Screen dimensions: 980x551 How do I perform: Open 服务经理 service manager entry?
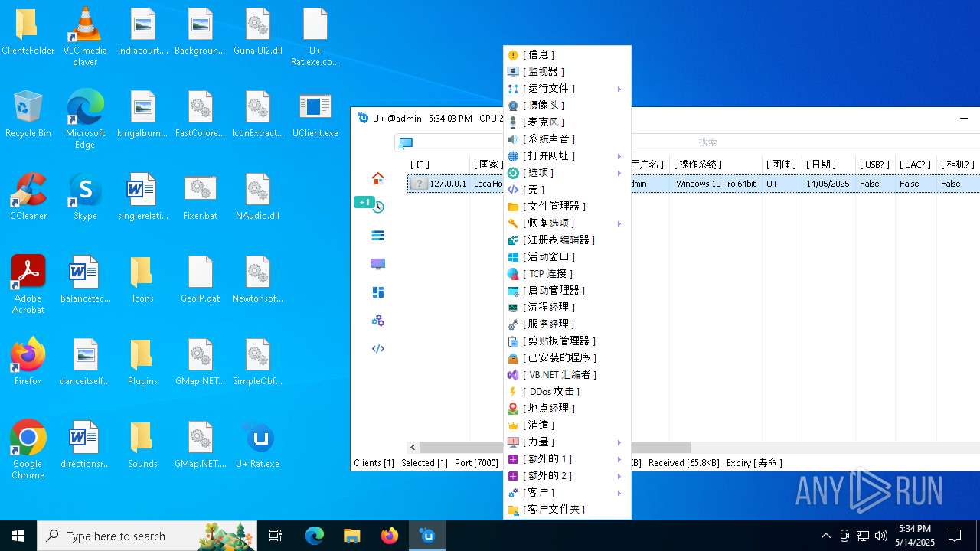(x=567, y=324)
